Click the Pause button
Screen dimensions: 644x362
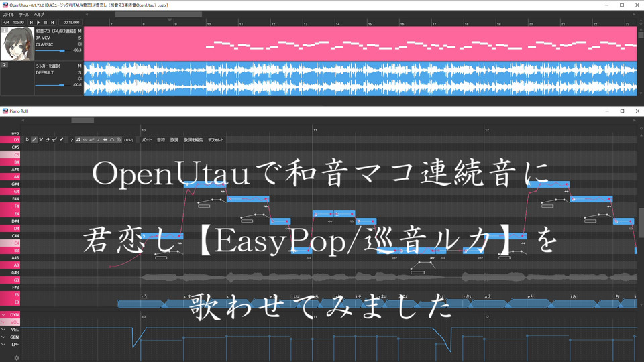pos(45,23)
